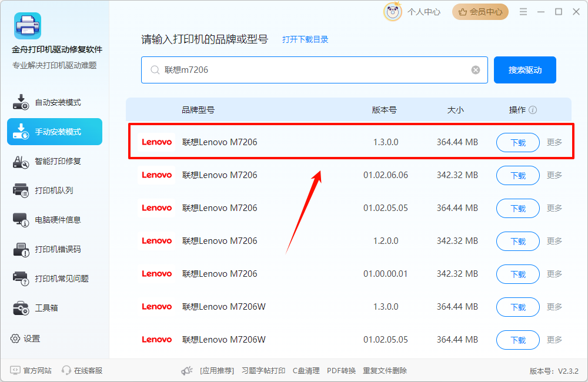
Task: Open 个人中心 account center
Action: pyautogui.click(x=423, y=11)
